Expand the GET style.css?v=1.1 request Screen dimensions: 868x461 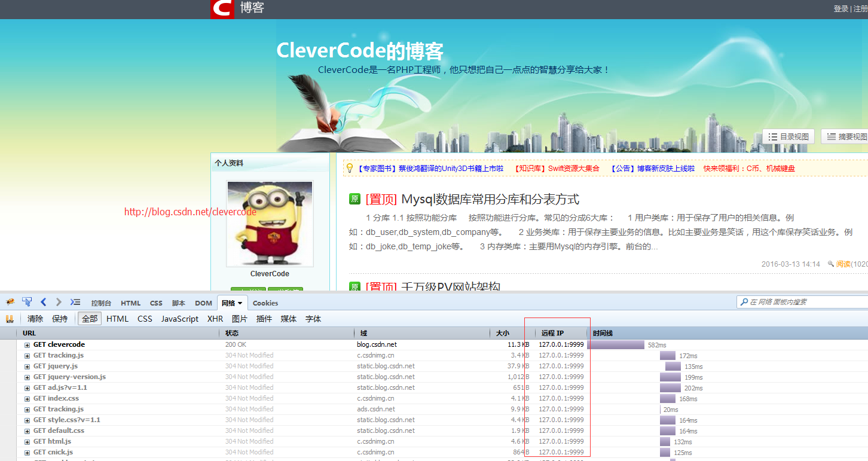pos(27,420)
